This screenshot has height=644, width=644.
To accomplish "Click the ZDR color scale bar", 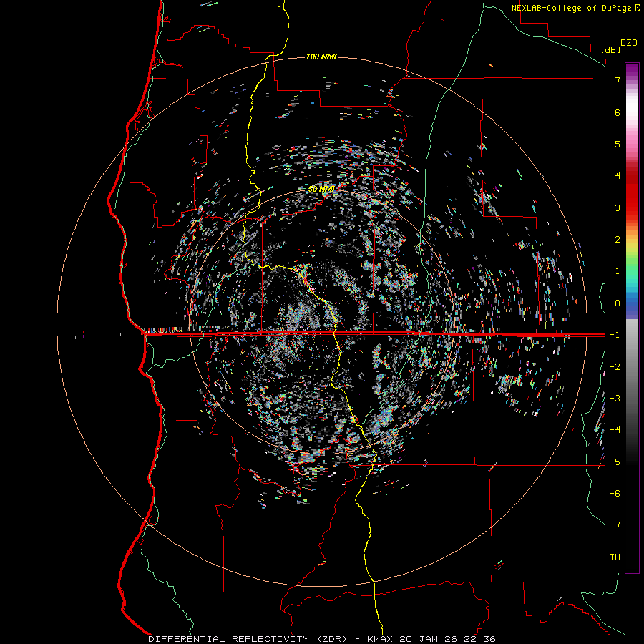I will (x=632, y=318).
